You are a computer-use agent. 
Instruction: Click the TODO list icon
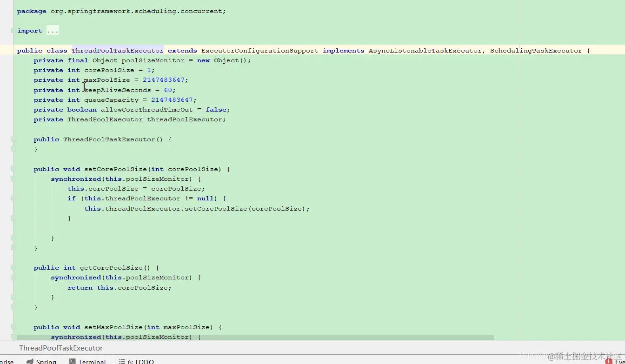pos(122,361)
